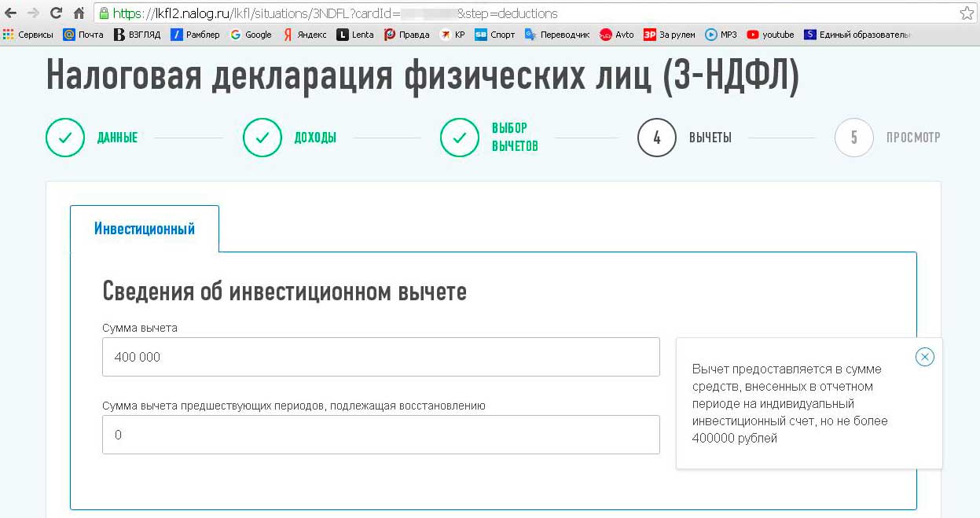Viewport: 980px width, 518px height.
Task: Open the Переводчик bookmark
Action: point(557,35)
